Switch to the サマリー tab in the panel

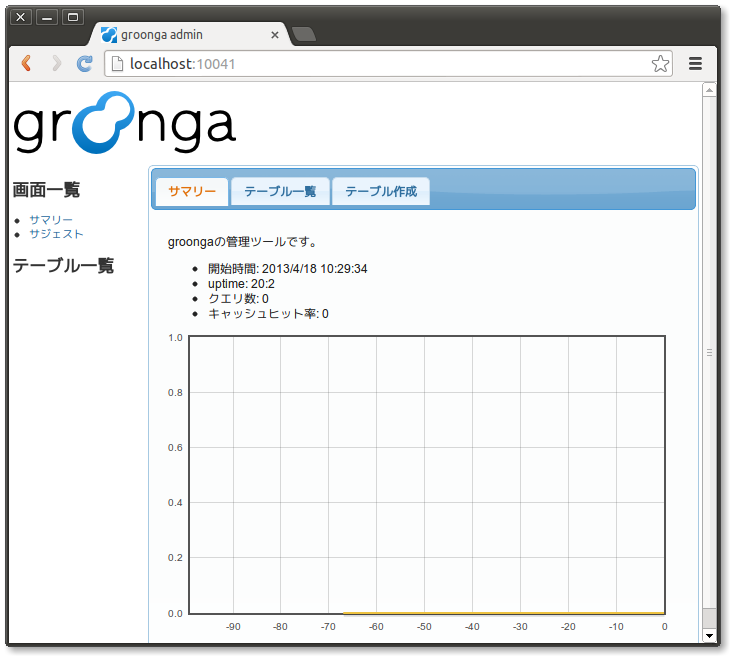tap(192, 191)
